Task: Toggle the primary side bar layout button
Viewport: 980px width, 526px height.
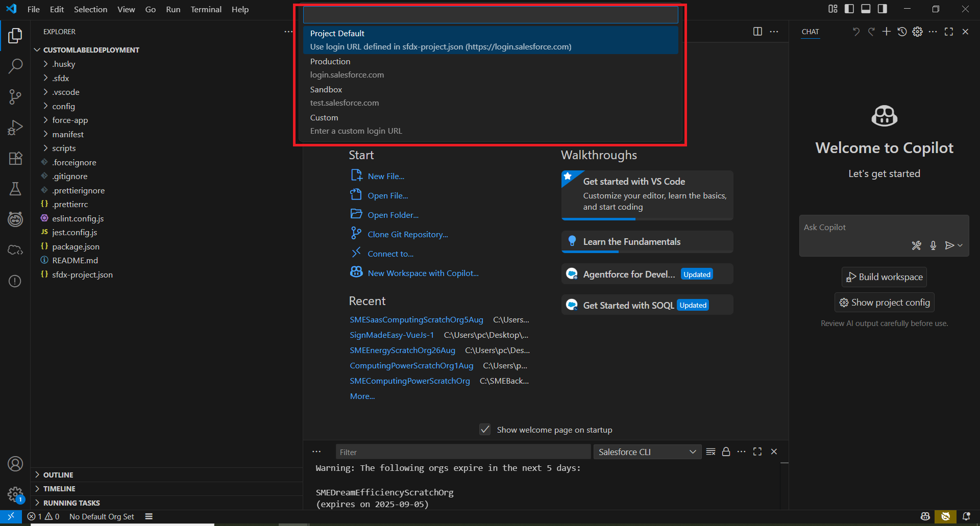Action: 849,9
